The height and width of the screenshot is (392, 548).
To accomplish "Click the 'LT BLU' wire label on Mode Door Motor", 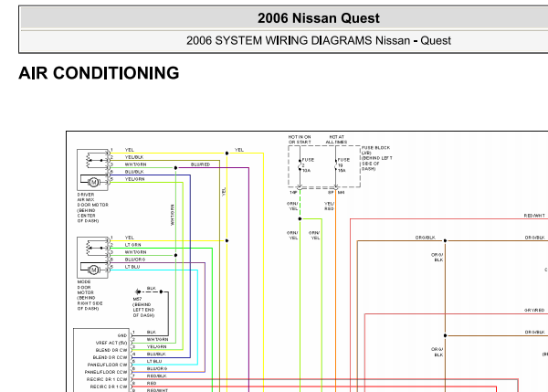I will (132, 267).
